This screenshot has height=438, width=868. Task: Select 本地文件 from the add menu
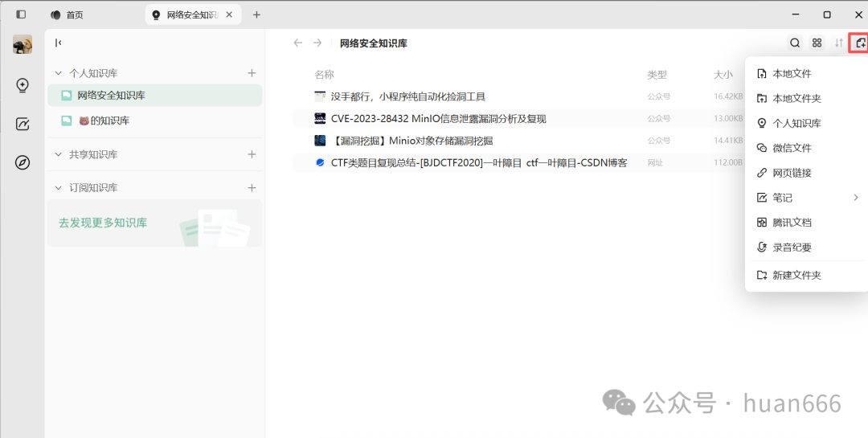pyautogui.click(x=792, y=74)
